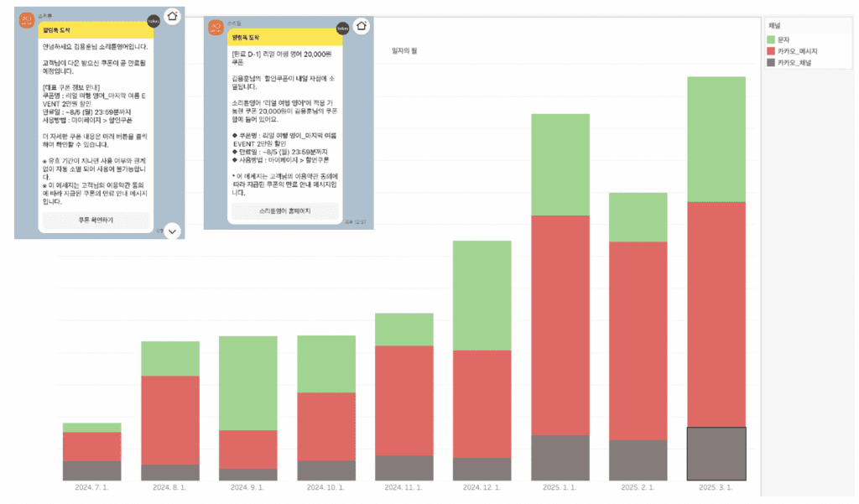Select the green 문자 legend swatch
Screen dimensions: 859x504
pyautogui.click(x=771, y=39)
